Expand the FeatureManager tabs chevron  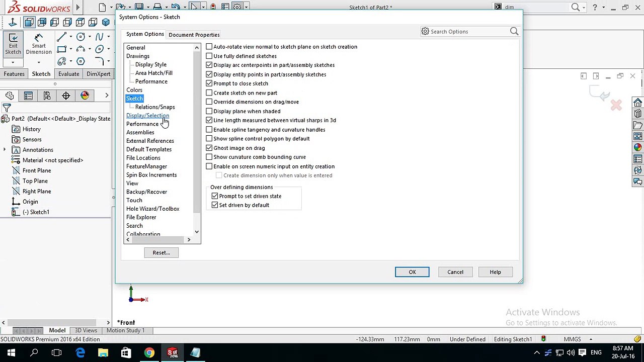click(x=107, y=96)
